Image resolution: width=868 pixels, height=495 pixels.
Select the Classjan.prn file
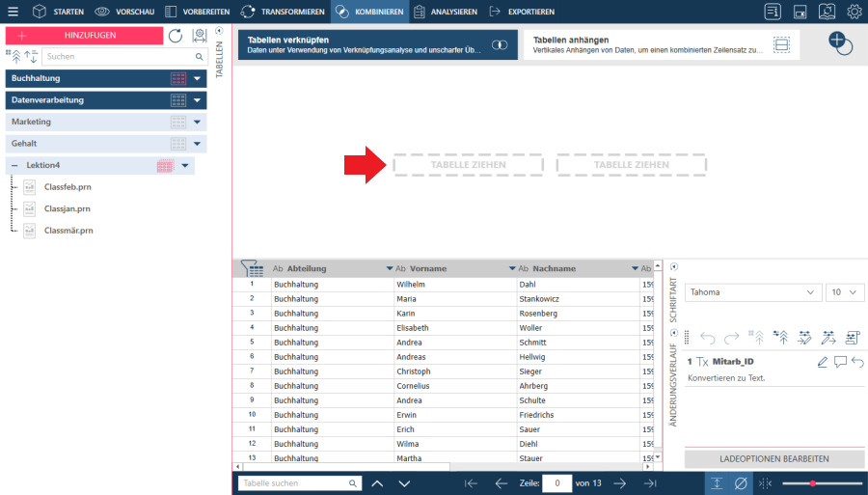click(x=67, y=208)
